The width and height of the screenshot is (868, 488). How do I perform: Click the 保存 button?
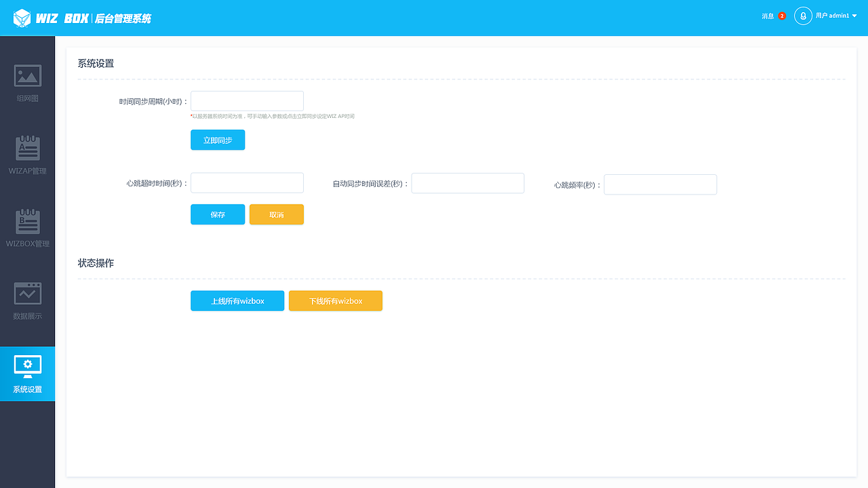click(218, 214)
